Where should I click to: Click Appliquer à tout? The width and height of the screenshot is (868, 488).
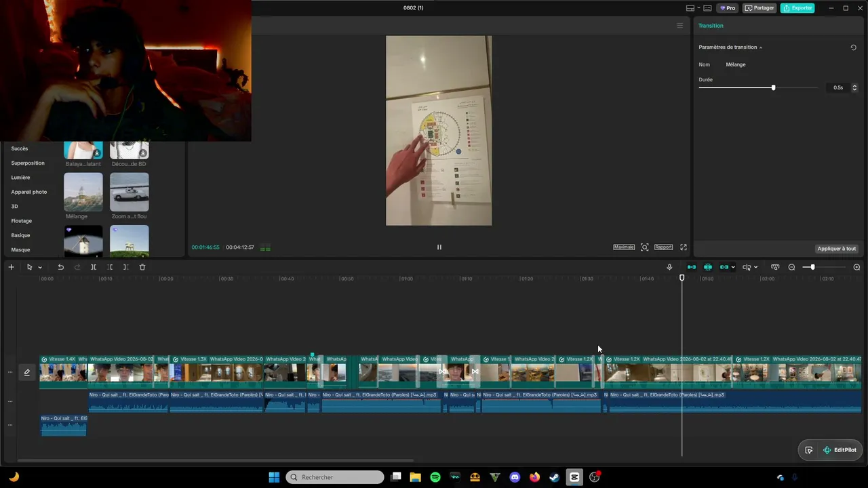pyautogui.click(x=837, y=249)
